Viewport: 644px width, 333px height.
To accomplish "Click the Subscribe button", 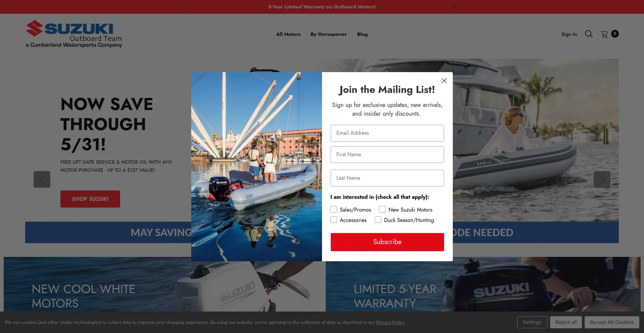I will [x=387, y=242].
